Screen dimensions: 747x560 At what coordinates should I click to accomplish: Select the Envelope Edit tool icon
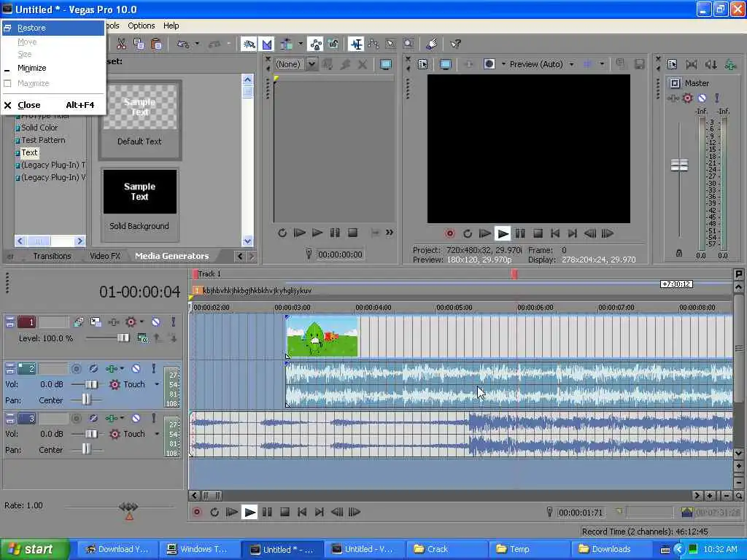(x=373, y=44)
